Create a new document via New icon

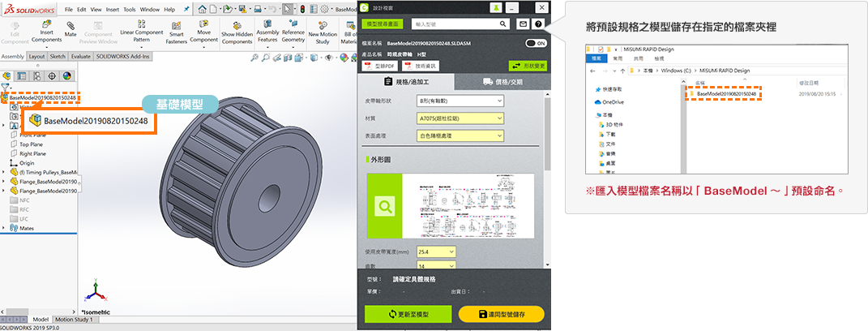pos(213,9)
